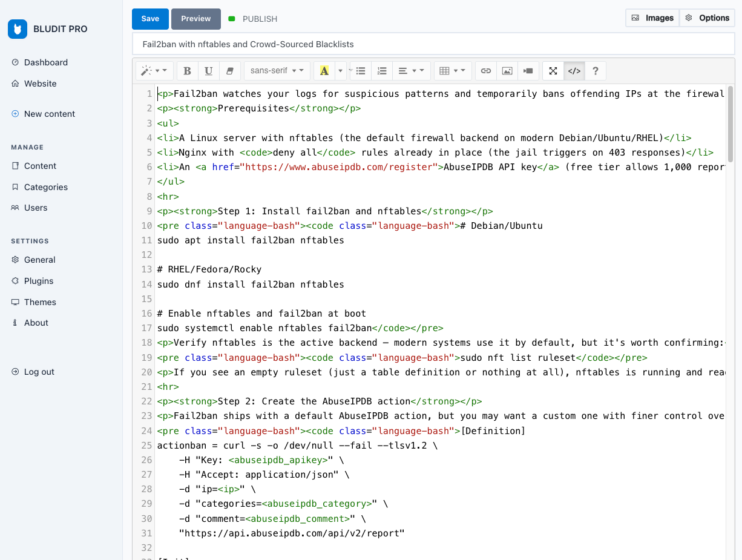742x560 pixels.
Task: Click line 19 'sudo nft list ruleset' code
Action: point(518,358)
